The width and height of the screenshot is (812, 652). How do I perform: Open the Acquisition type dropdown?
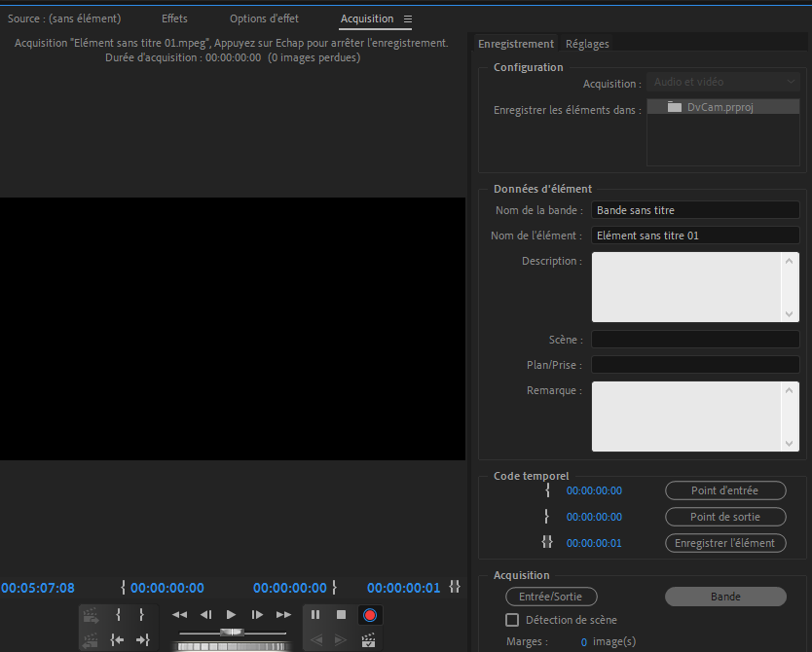(x=722, y=83)
